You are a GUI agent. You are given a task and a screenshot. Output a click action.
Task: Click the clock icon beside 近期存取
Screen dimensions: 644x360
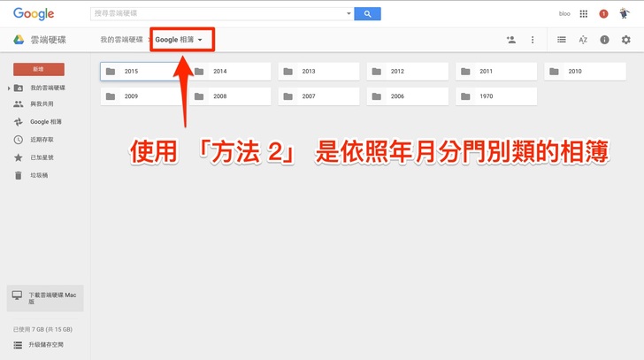[18, 140]
